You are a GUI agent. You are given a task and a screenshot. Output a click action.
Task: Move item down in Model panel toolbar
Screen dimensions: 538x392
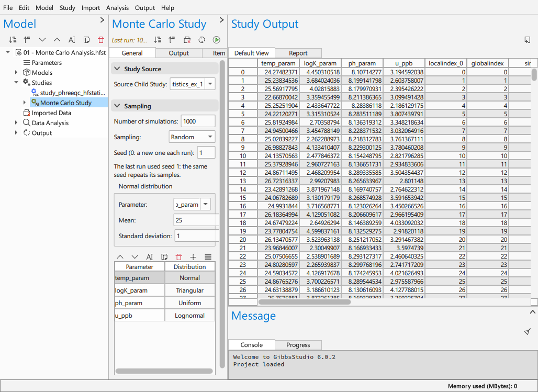click(x=42, y=40)
